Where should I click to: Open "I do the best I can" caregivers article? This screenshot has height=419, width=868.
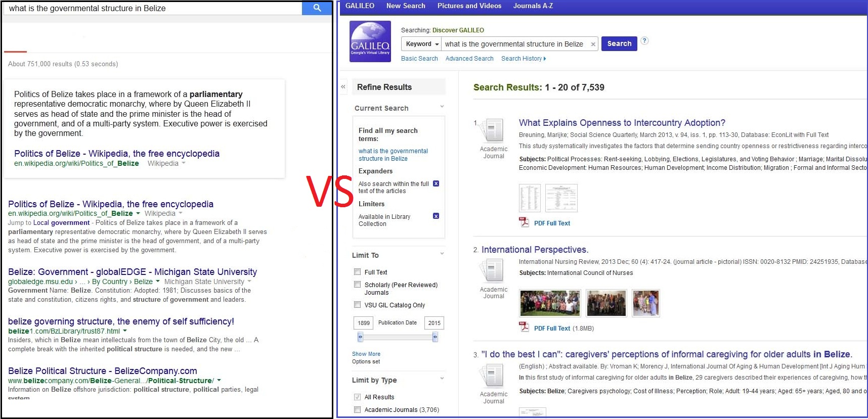click(667, 354)
